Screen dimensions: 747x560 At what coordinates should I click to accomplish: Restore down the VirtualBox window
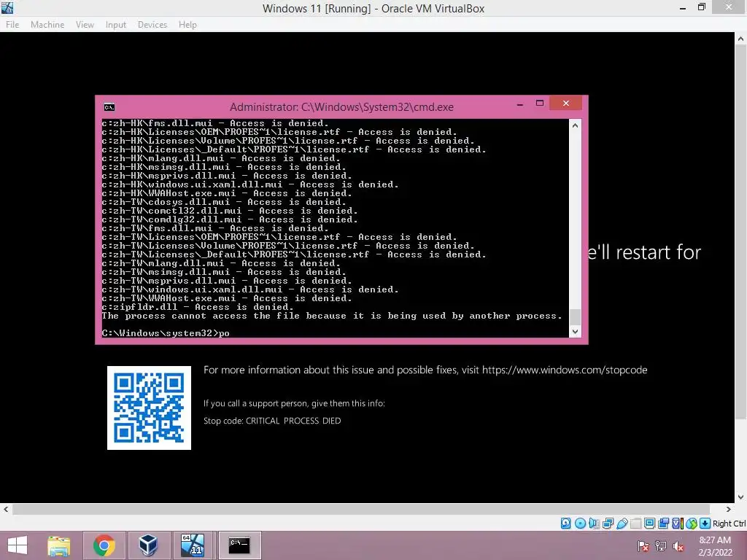[x=702, y=7]
